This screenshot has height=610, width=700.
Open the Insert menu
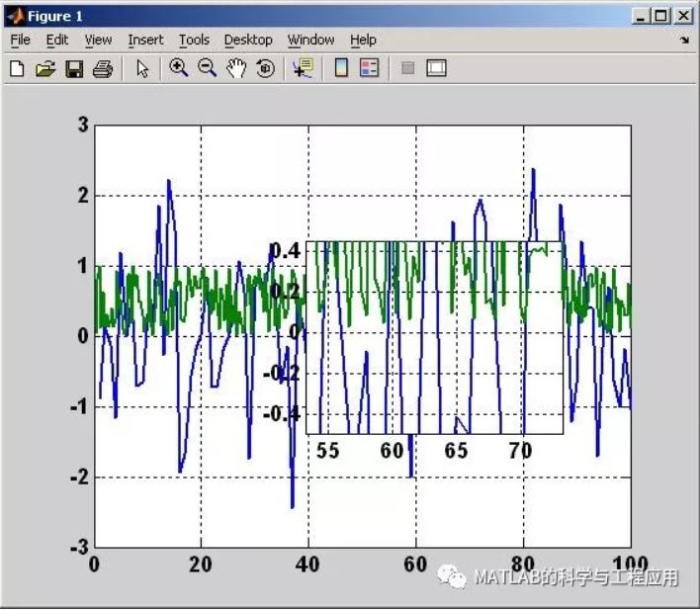click(145, 40)
